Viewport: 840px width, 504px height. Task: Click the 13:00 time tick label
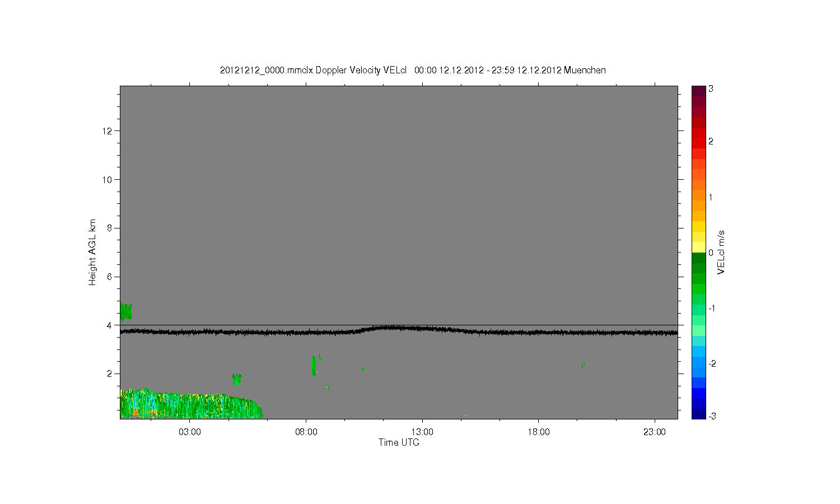(x=422, y=432)
